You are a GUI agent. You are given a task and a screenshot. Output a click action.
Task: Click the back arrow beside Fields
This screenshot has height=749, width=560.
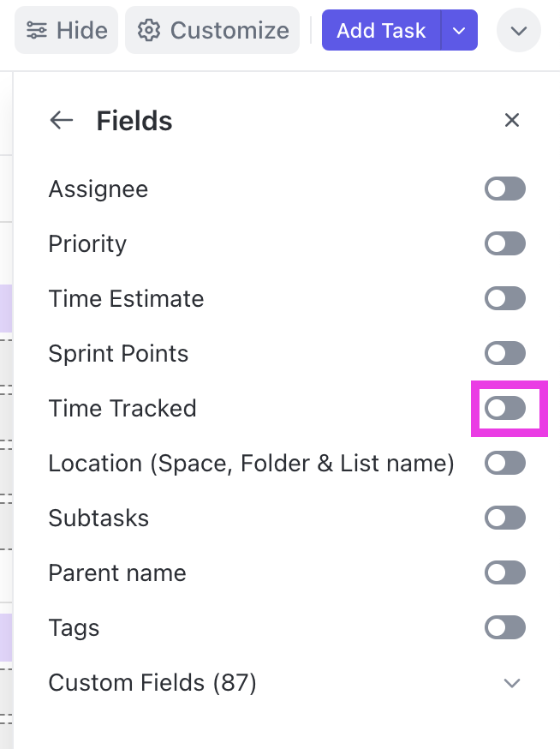click(62, 121)
